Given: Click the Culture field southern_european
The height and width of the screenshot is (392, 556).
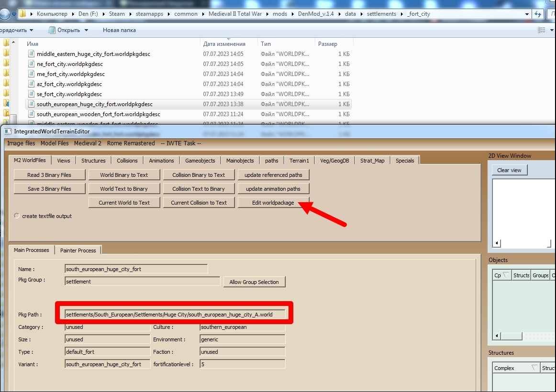Looking at the screenshot, I should pyautogui.click(x=243, y=327).
